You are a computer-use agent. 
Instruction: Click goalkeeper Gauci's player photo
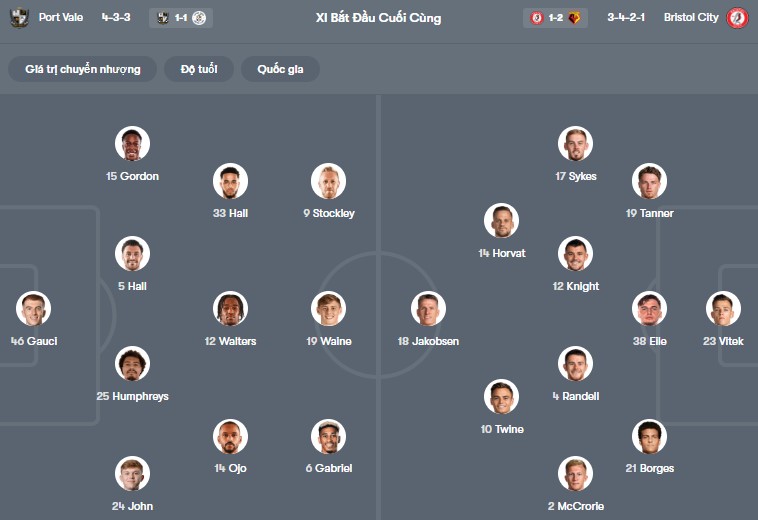[33, 309]
